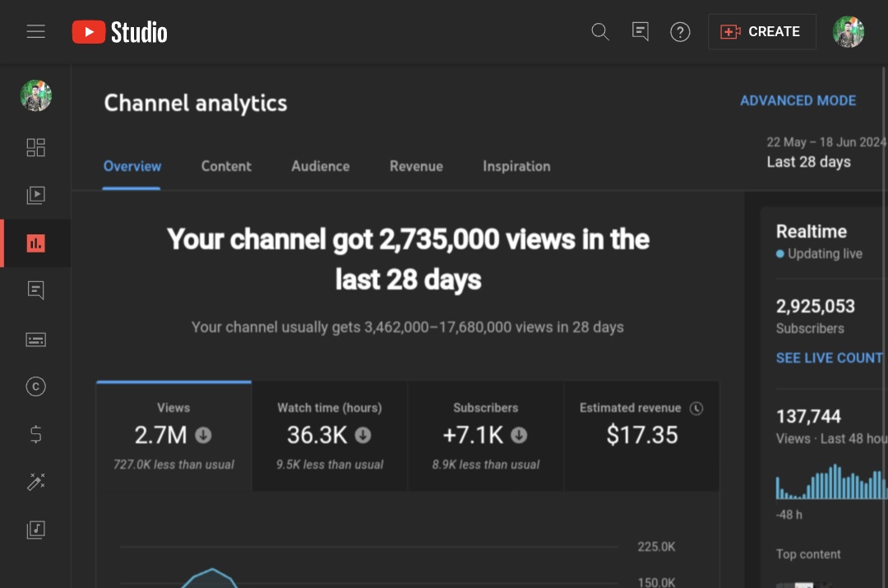The height and width of the screenshot is (588, 888).
Task: Open the Copyright icon in the sidebar
Action: click(x=35, y=387)
